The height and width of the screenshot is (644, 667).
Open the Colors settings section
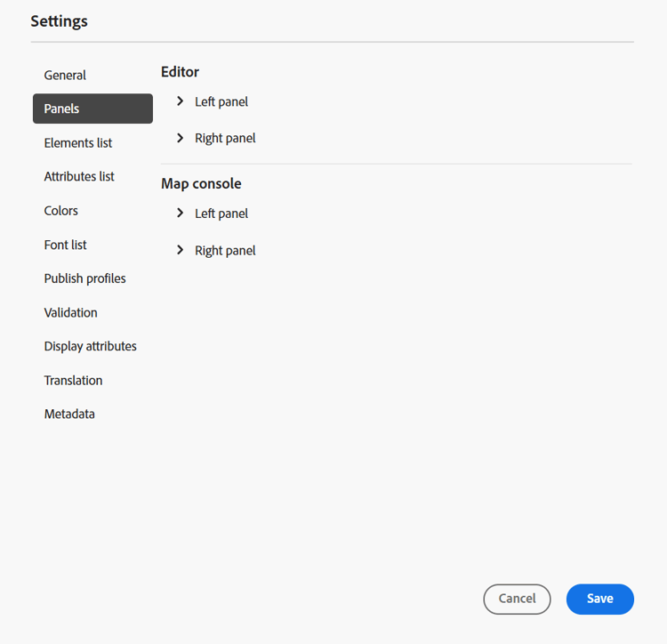(x=61, y=211)
